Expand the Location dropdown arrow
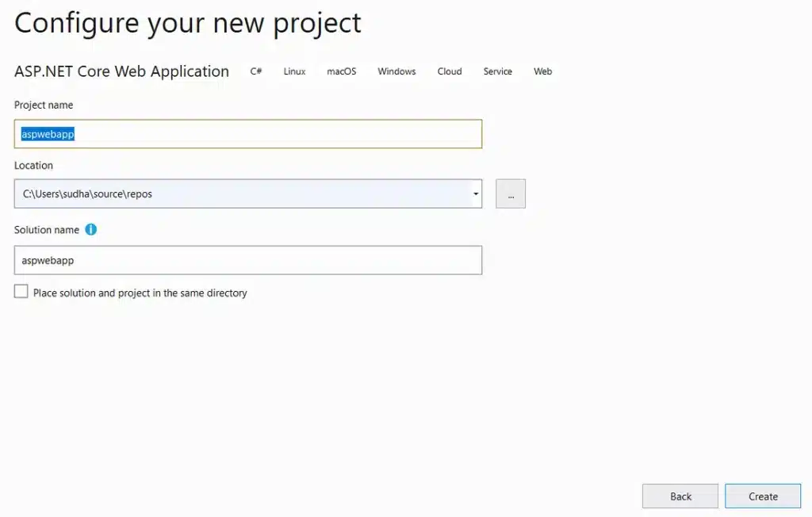This screenshot has height=517, width=812. click(x=476, y=193)
